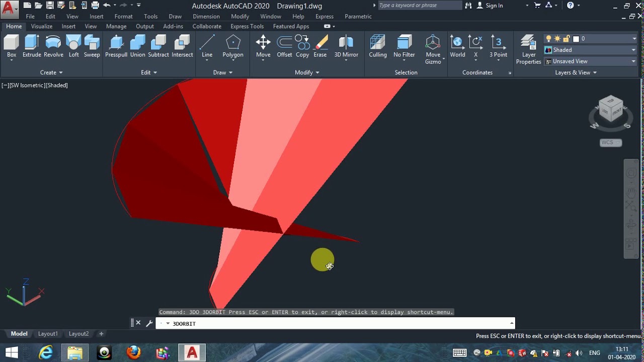Screen dimensions: 644x362
Task: Open the Parametric menu
Action: pos(358,17)
